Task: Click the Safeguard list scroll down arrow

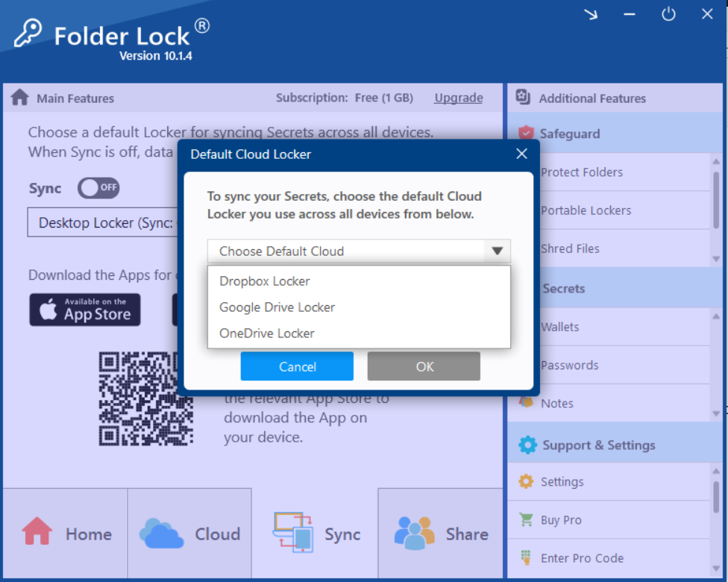Action: tap(716, 259)
